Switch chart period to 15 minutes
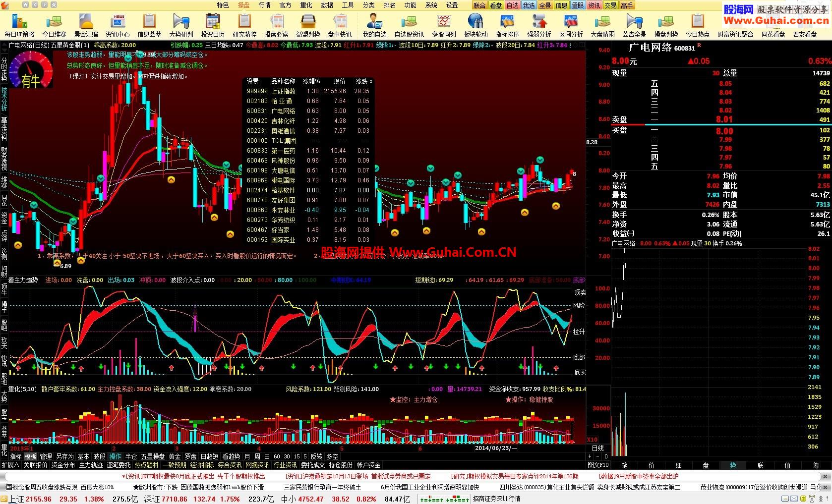 point(297,456)
